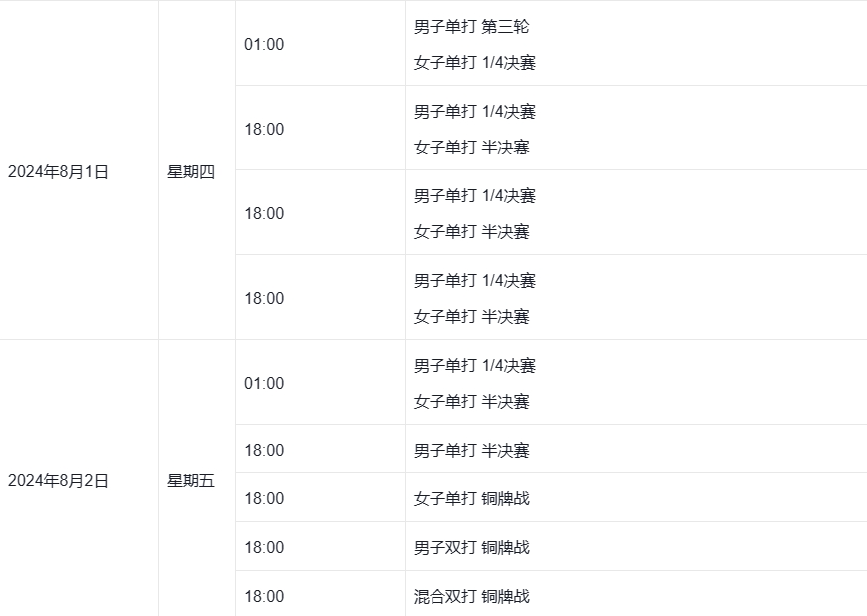Select the 男子单打 半决赛 event row
This screenshot has height=616, width=867.
pos(471,450)
